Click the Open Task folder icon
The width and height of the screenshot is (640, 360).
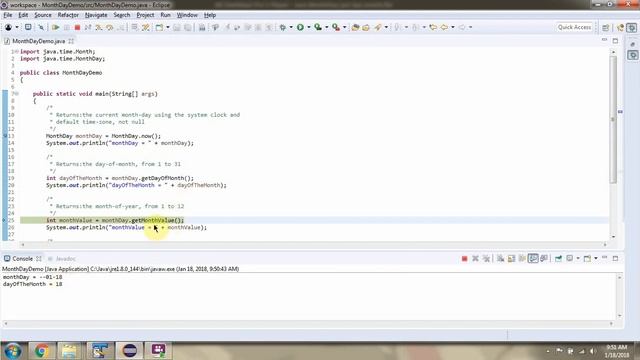(366, 27)
